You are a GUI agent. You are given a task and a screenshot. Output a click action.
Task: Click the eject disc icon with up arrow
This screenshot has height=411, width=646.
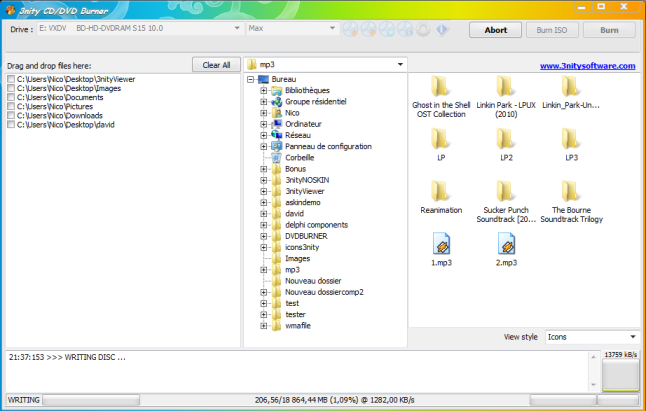350,29
